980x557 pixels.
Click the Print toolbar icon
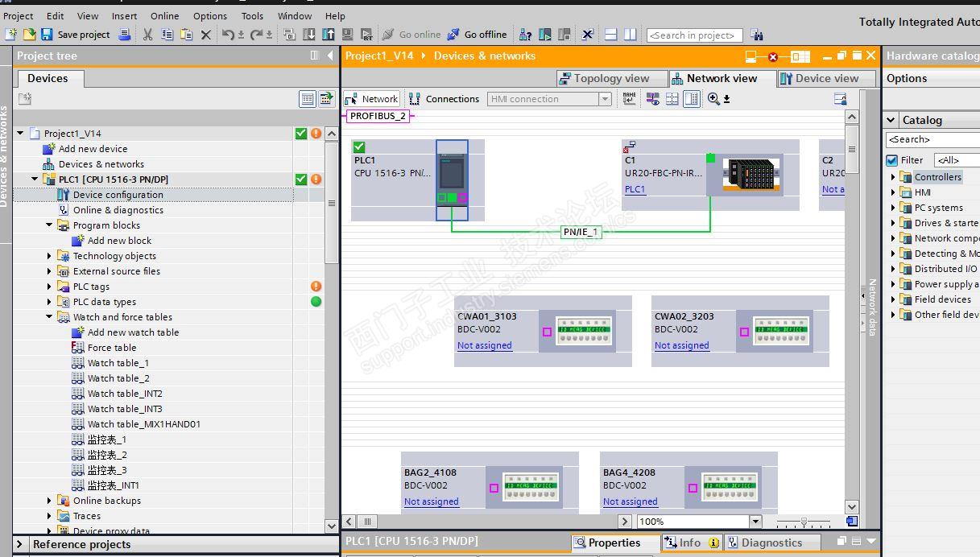125,35
